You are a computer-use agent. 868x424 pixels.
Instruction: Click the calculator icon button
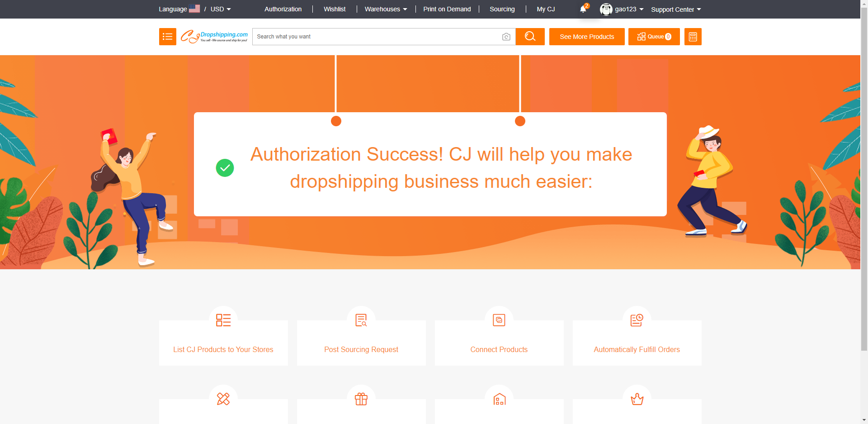coord(693,37)
